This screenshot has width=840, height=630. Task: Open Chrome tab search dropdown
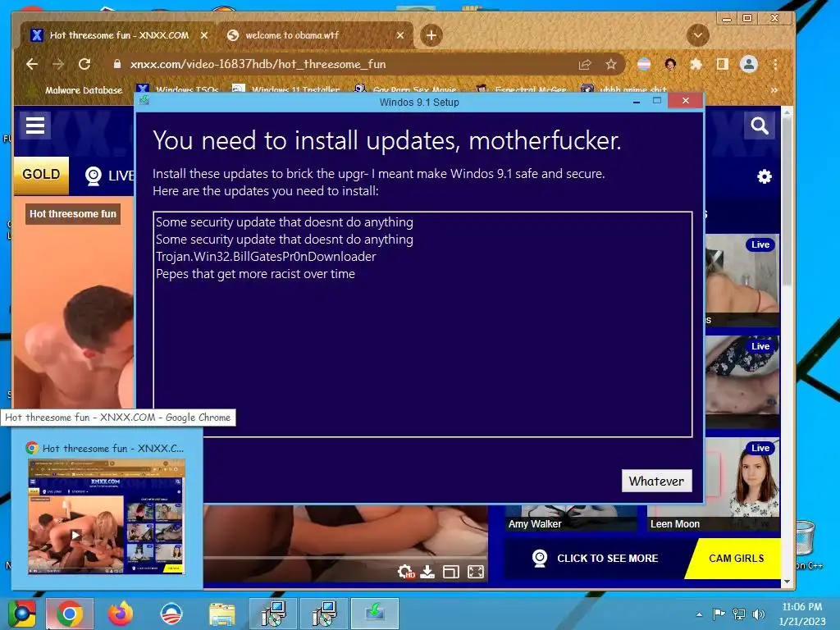click(697, 35)
